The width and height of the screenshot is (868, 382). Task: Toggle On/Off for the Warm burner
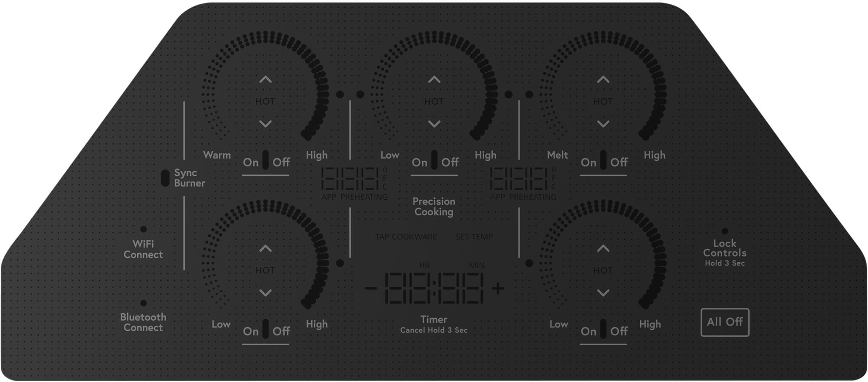[266, 162]
